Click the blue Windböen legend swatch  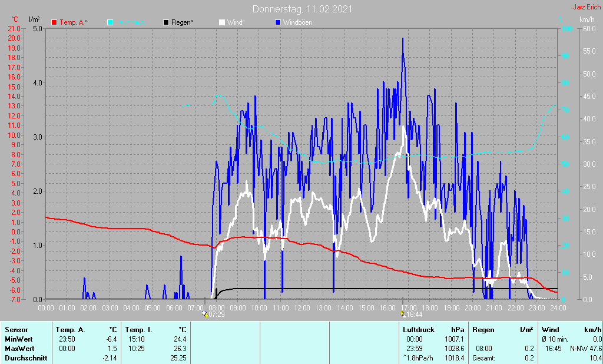(277, 22)
